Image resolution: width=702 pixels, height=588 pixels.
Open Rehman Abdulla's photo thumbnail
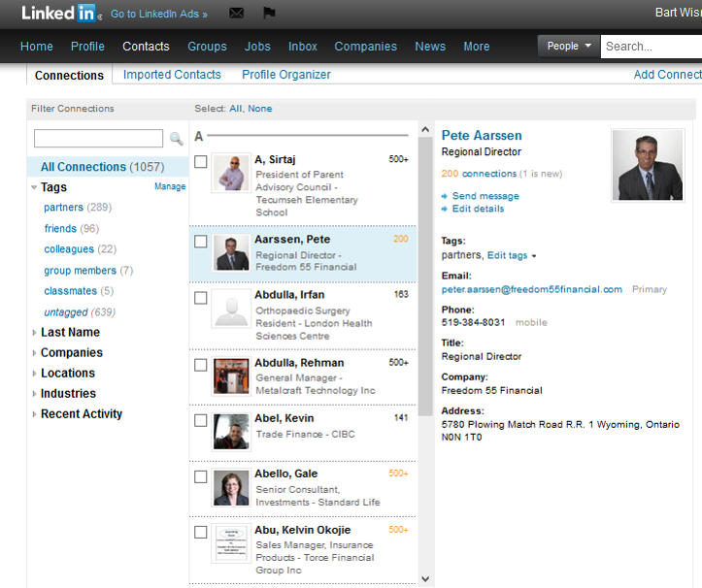231,376
